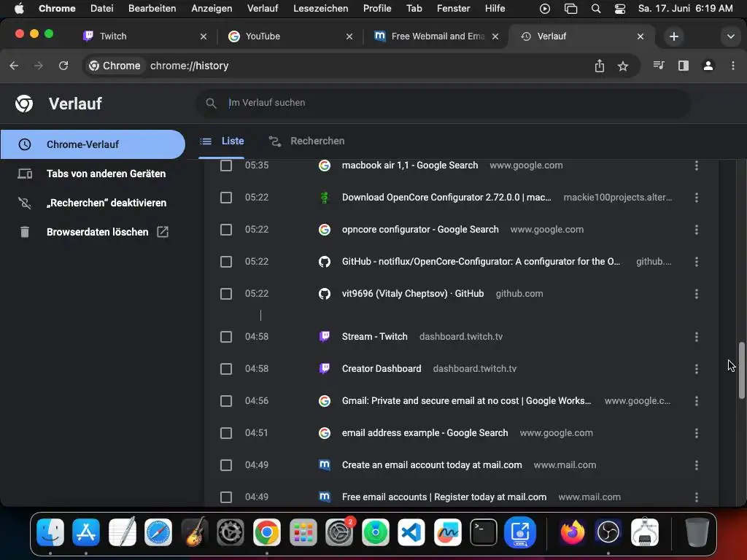Open the profile avatar icon
This screenshot has height=560, width=747.
(x=708, y=66)
